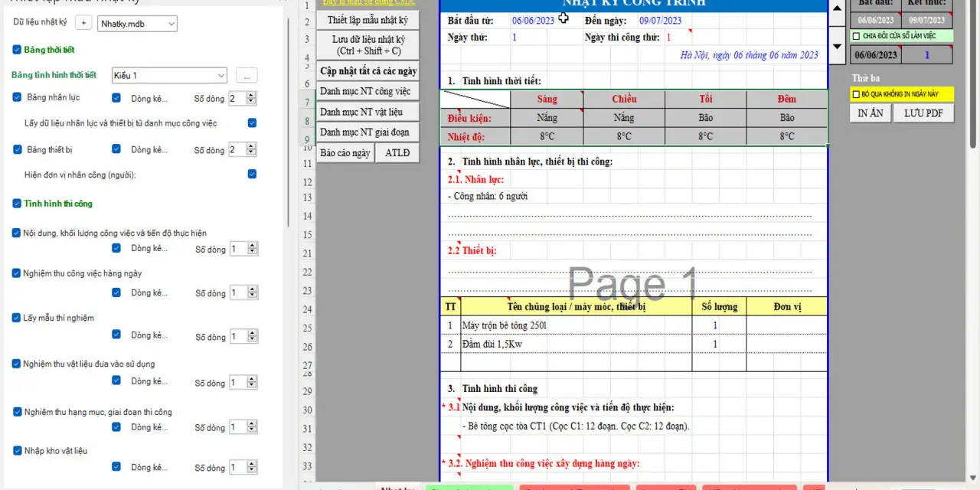Toggle the Bảng thiết bị checkbox
The image size is (980, 490).
17,149
